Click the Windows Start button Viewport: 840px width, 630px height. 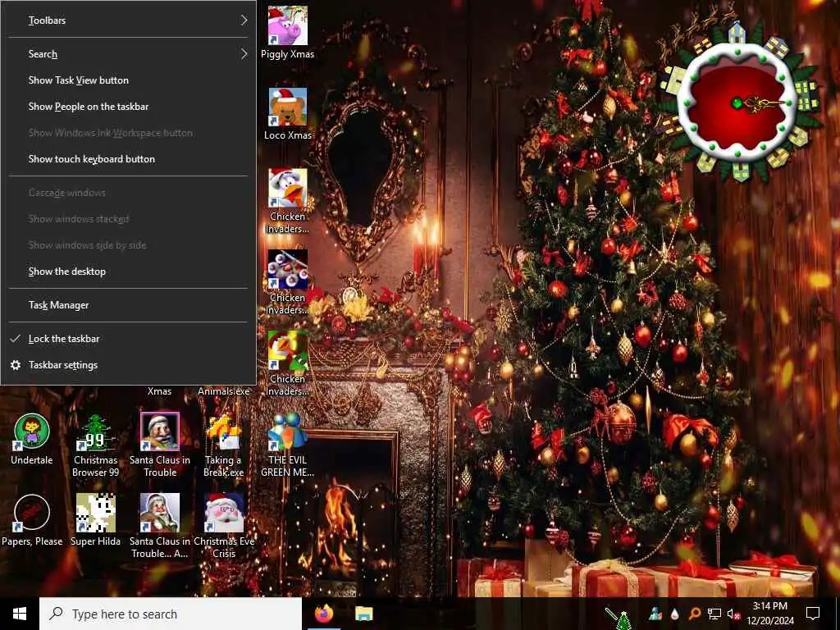coord(20,614)
